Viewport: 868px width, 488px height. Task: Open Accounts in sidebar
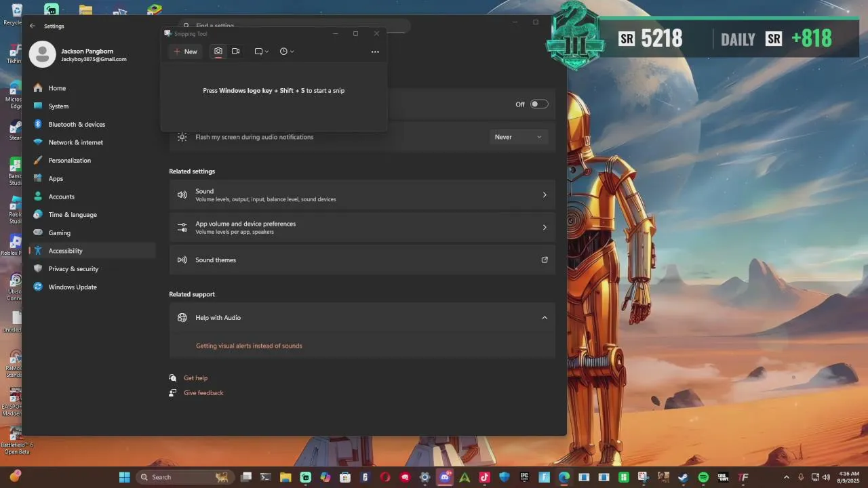tap(92, 197)
